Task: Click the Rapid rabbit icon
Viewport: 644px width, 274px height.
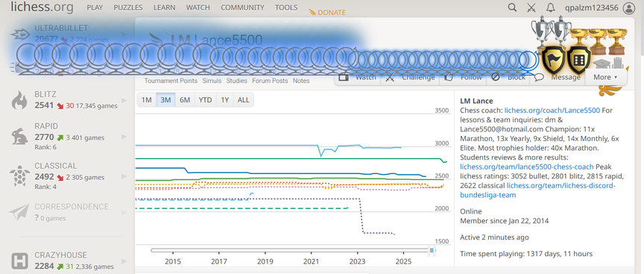Action: [x=19, y=136]
